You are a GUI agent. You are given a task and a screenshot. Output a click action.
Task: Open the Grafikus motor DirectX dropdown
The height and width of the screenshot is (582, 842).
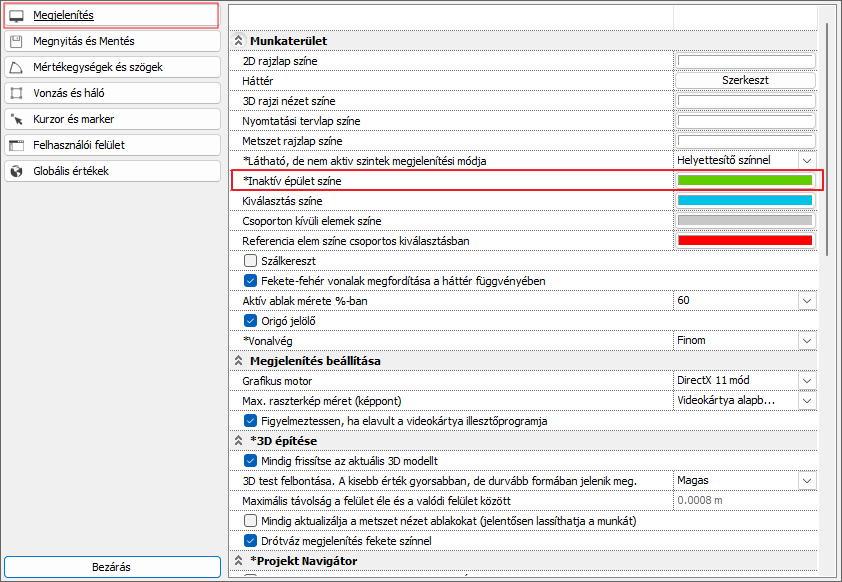[806, 381]
